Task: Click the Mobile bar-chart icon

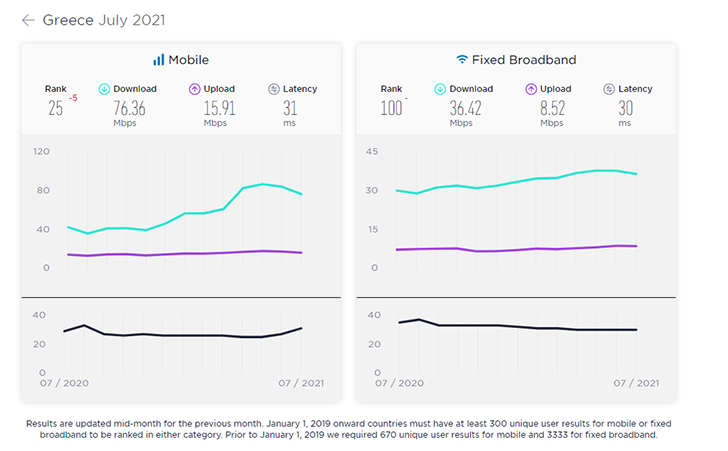Action: coord(158,60)
